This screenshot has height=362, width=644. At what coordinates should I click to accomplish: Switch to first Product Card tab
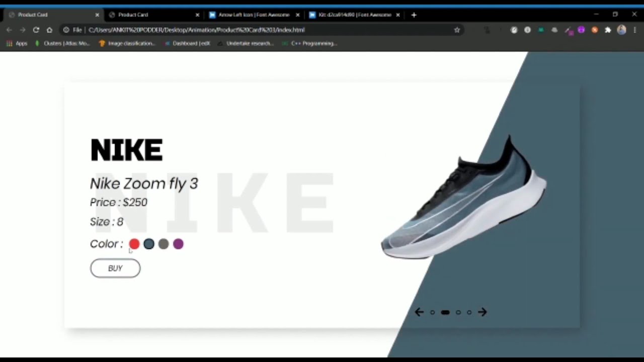pyautogui.click(x=52, y=15)
